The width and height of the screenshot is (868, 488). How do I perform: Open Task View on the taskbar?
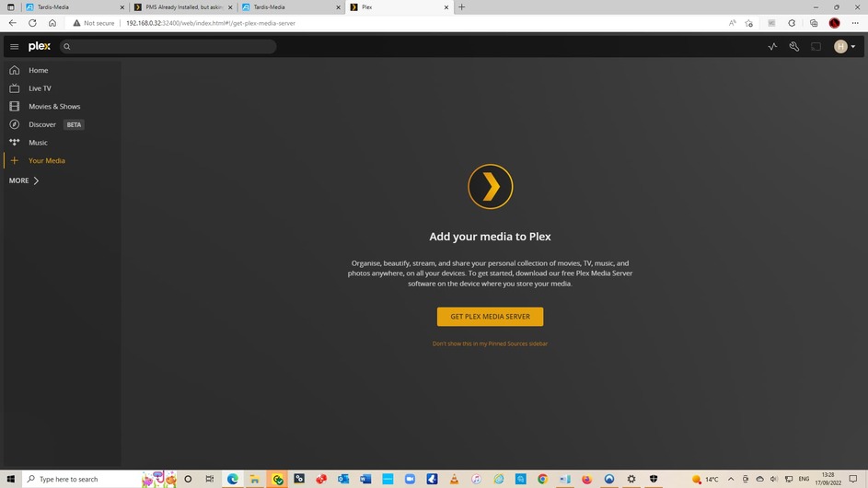click(209, 479)
